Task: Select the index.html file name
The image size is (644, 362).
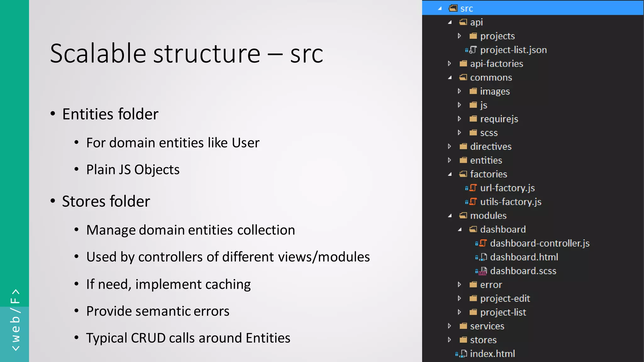Action: (492, 354)
